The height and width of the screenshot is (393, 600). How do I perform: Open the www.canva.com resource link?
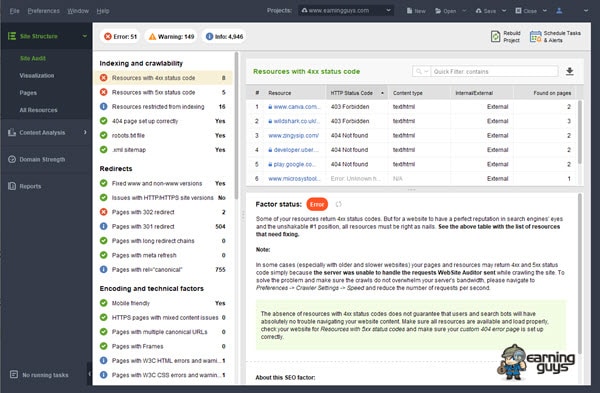297,107
